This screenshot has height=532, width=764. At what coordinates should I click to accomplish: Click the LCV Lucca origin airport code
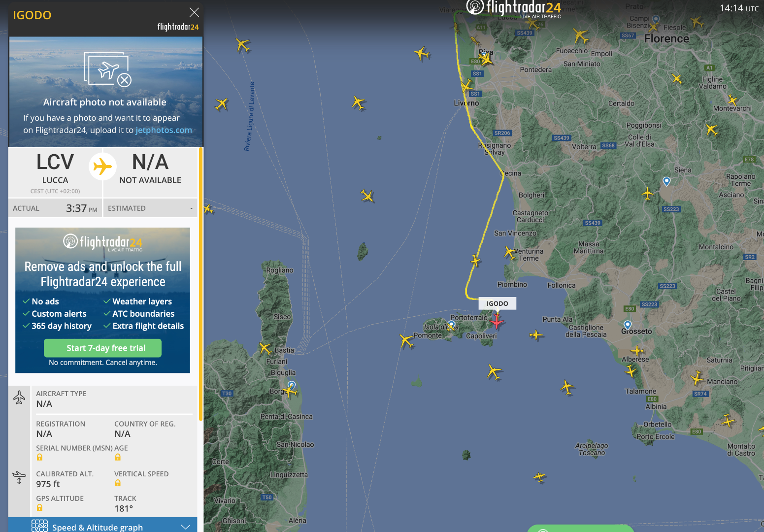pyautogui.click(x=55, y=162)
